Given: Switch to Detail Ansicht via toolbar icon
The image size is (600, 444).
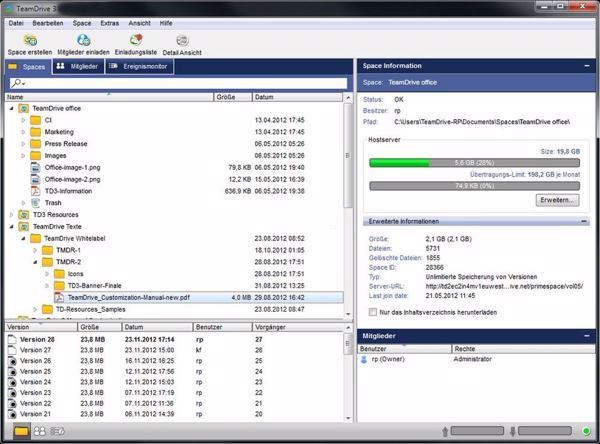Looking at the screenshot, I should 182,40.
